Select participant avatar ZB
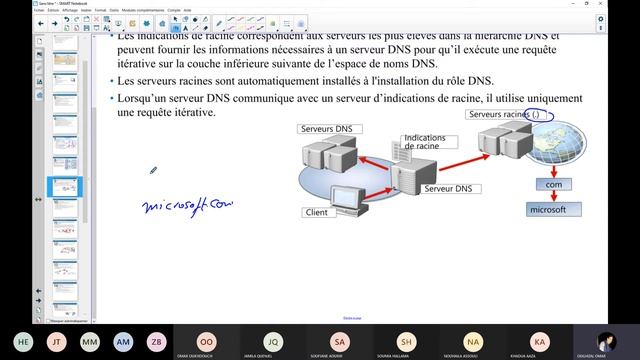Screen dimensions: 640x360 click(156, 342)
